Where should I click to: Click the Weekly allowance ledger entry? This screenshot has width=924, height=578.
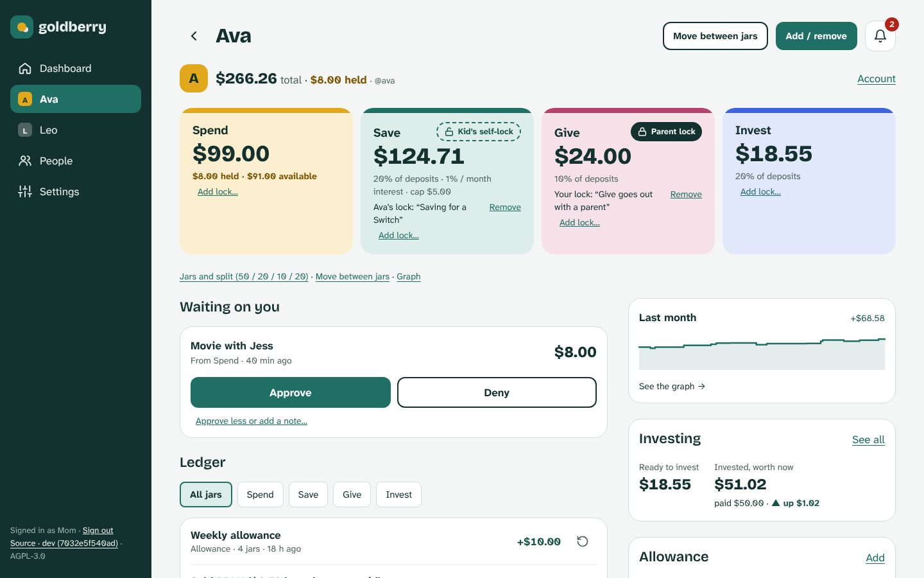click(393, 541)
